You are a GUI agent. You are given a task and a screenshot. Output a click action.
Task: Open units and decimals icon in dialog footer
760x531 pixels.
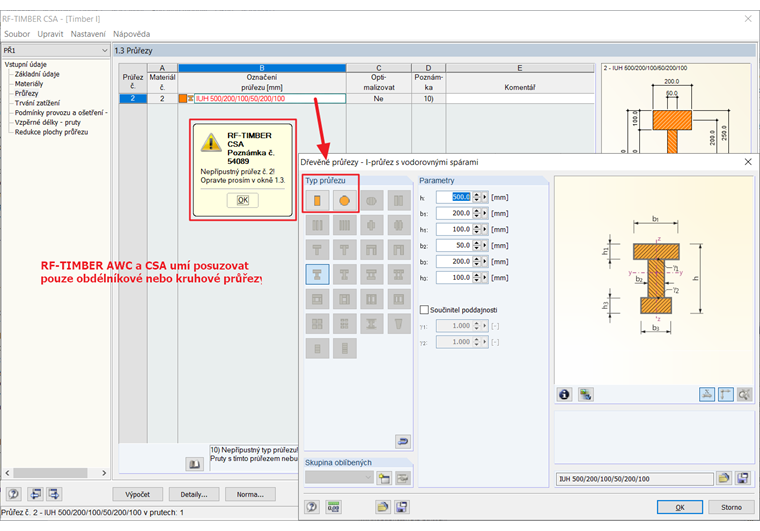pyautogui.click(x=333, y=507)
